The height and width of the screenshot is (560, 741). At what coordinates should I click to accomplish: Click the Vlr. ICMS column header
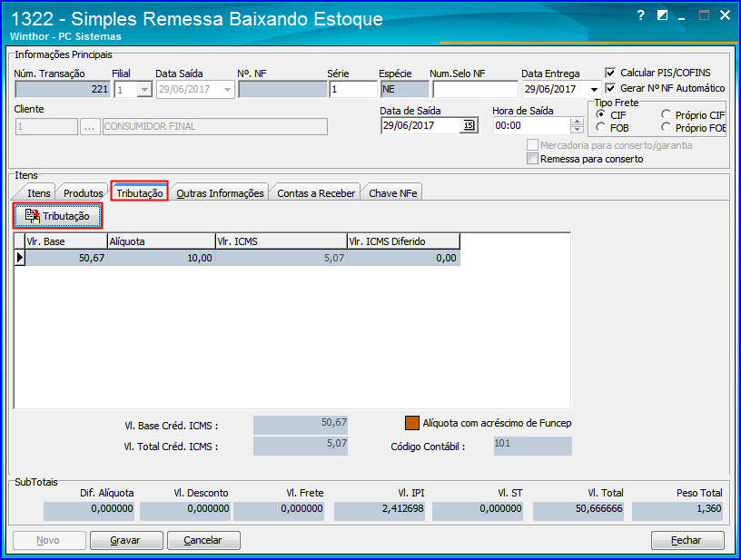[282, 241]
